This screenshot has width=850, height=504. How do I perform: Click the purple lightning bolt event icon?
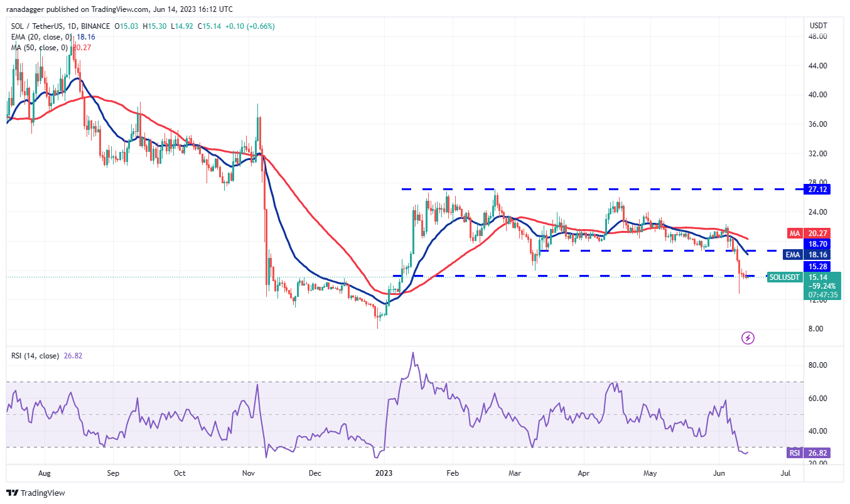click(x=748, y=338)
